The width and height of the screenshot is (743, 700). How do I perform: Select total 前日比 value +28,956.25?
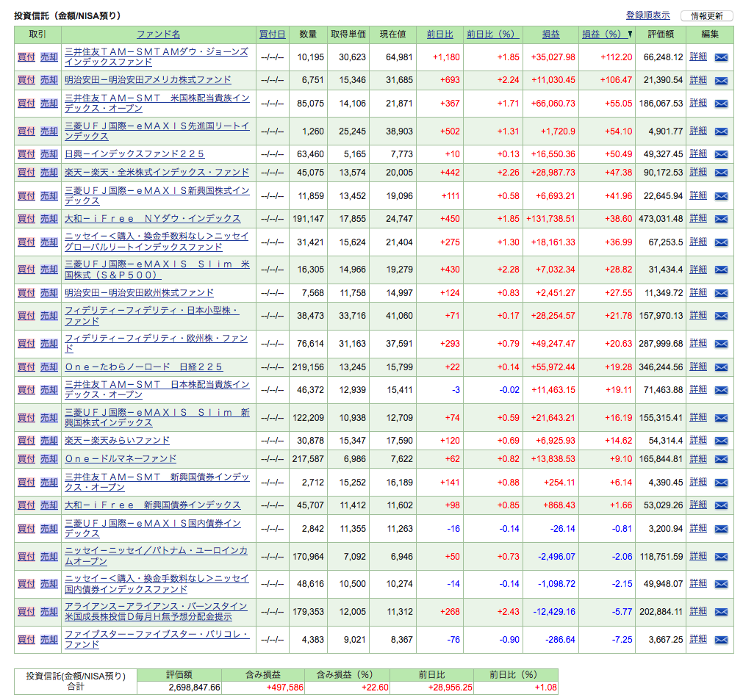[451, 688]
